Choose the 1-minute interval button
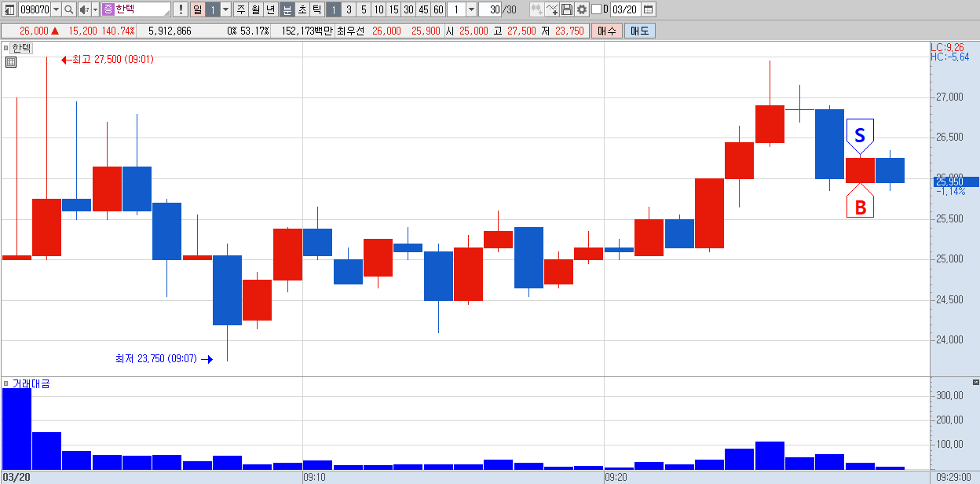Image resolution: width=980 pixels, height=484 pixels. coord(333,9)
